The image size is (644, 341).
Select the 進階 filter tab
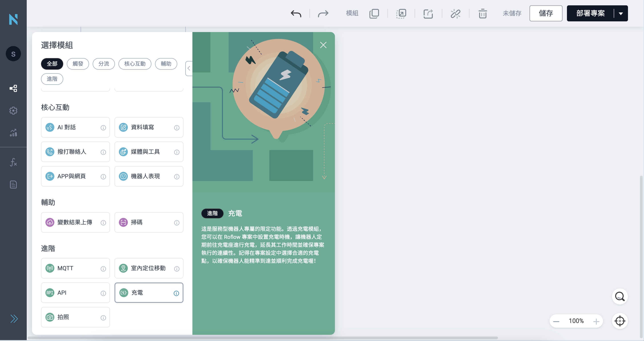tap(52, 79)
